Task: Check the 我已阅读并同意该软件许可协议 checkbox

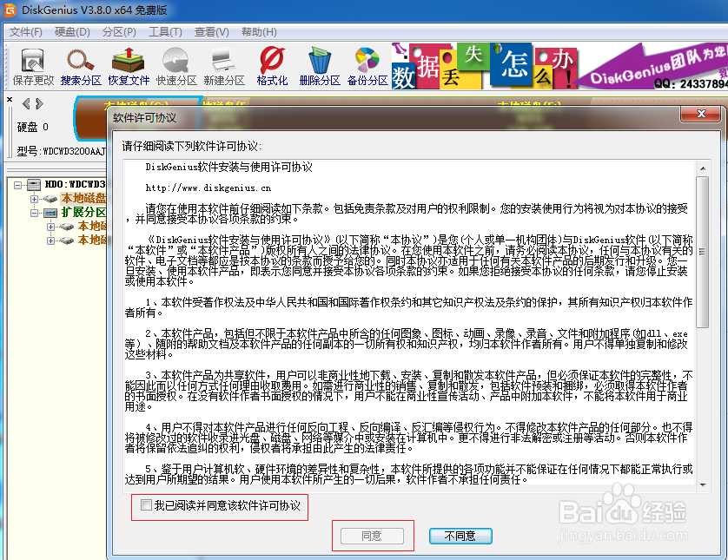Action: [x=146, y=504]
